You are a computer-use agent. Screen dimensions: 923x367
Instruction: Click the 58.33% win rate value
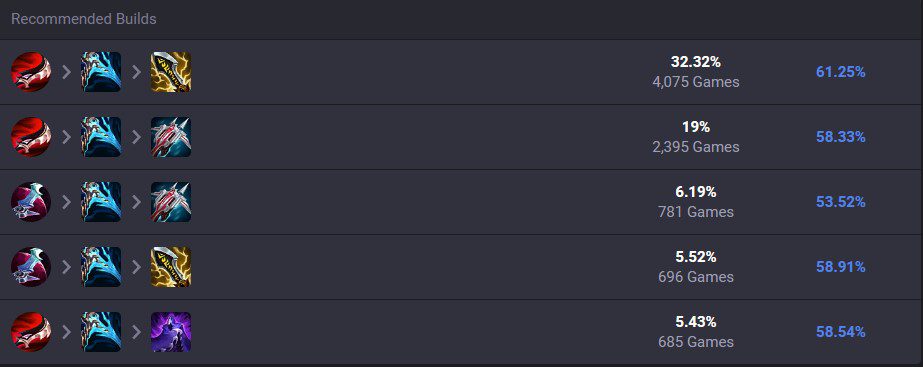[841, 137]
